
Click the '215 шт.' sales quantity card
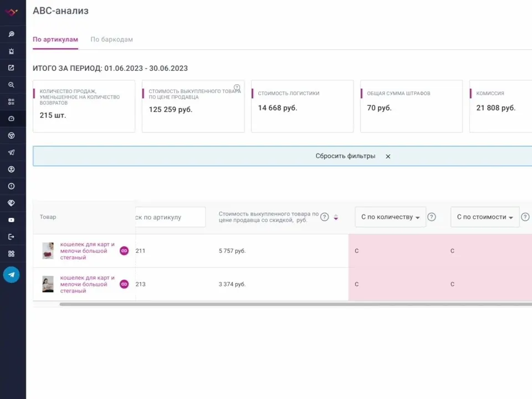point(84,106)
